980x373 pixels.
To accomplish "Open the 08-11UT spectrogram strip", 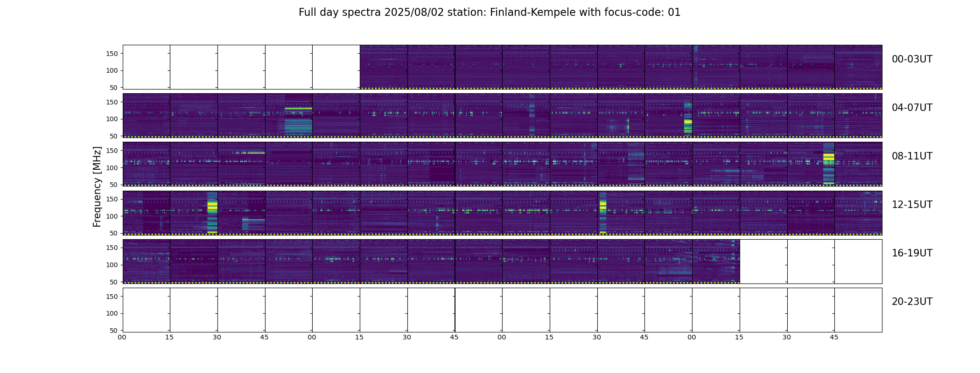I will pos(502,164).
